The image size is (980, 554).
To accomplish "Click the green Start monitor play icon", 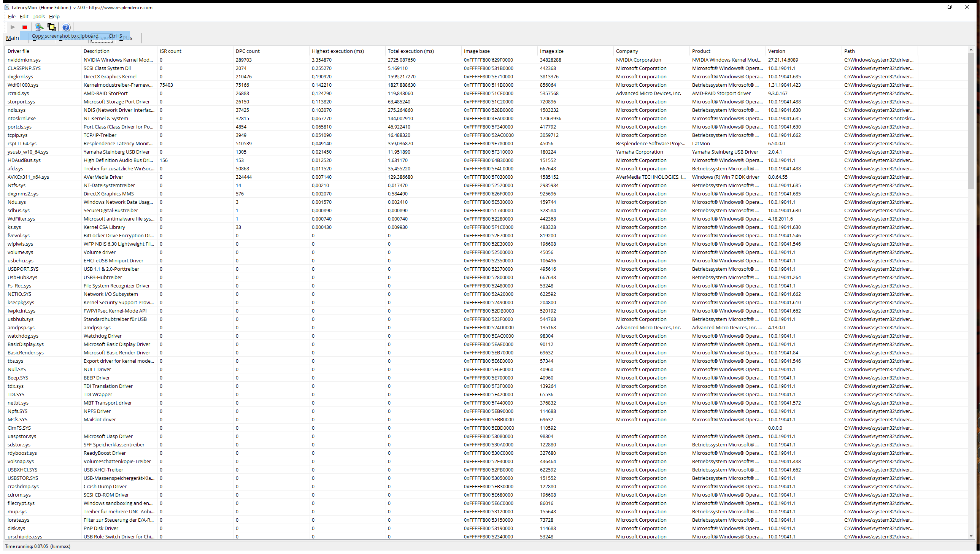I will 13,27.
